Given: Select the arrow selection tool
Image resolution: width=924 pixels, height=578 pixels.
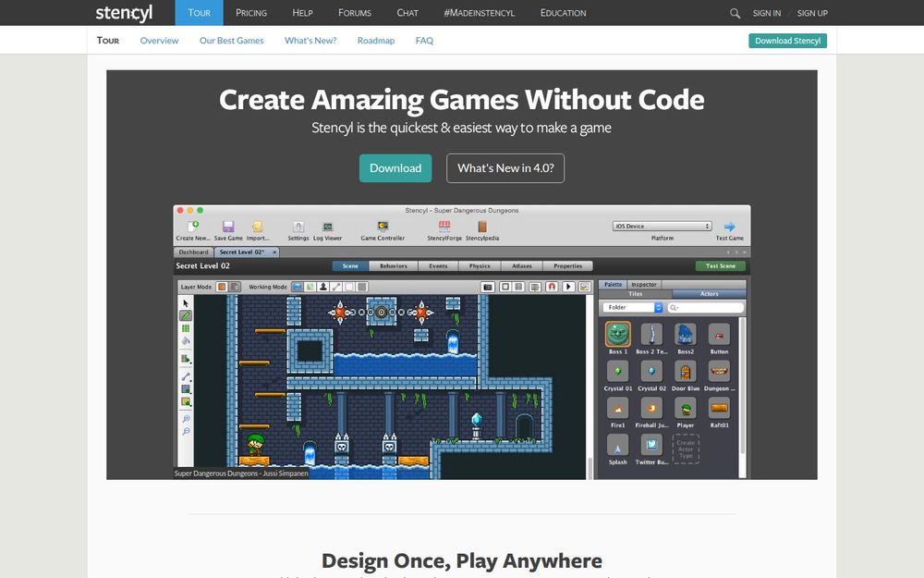Looking at the screenshot, I should (x=186, y=303).
